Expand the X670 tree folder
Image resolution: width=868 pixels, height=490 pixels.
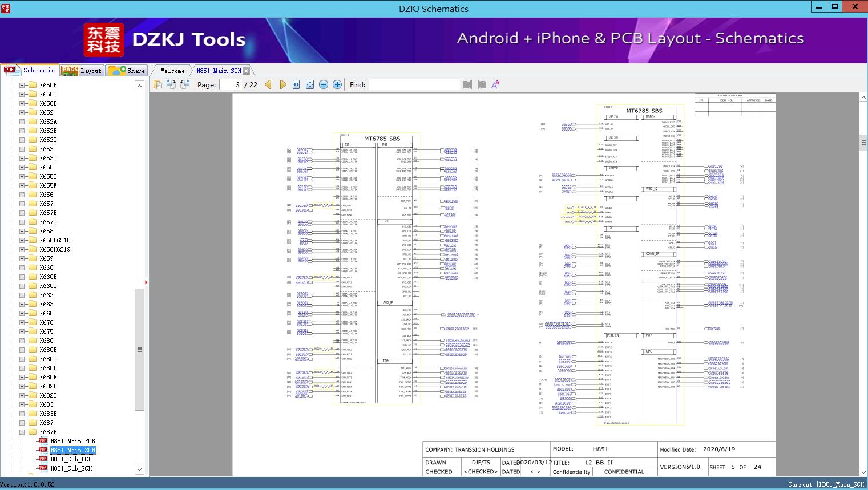22,322
